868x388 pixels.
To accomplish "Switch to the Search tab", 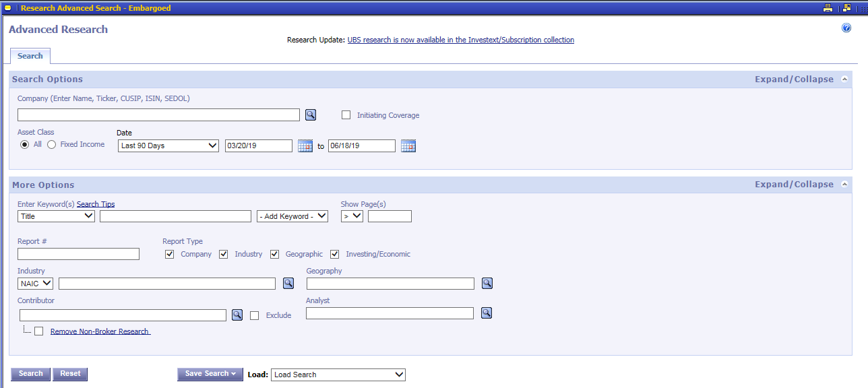I will (x=30, y=56).
